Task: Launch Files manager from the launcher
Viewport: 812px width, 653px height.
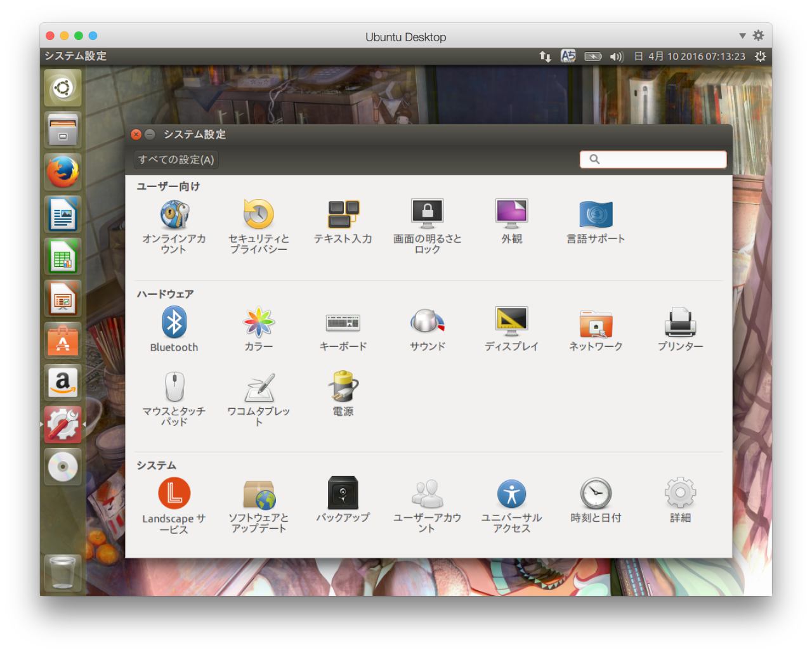Action: tap(62, 129)
